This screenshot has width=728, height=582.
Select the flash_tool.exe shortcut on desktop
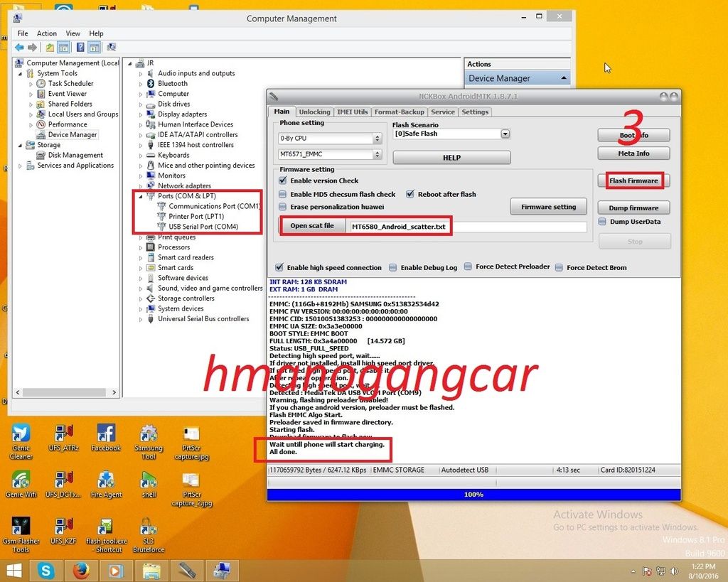[x=105, y=527]
